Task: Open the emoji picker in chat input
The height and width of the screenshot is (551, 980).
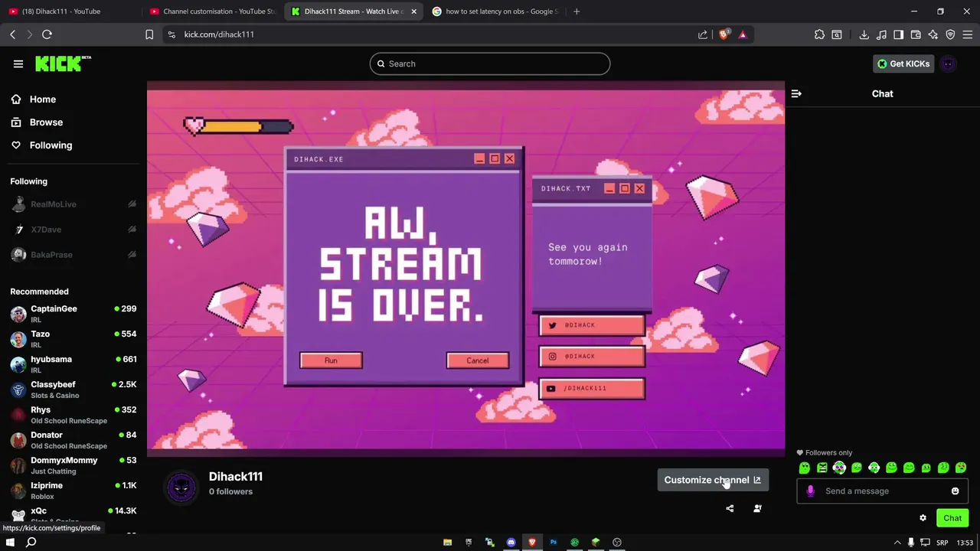Action: [955, 491]
